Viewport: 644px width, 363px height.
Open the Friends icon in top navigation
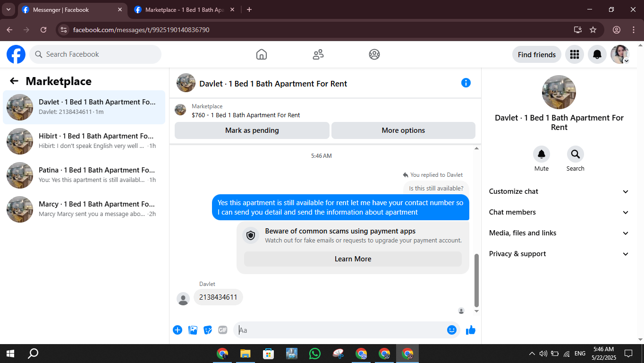[318, 54]
